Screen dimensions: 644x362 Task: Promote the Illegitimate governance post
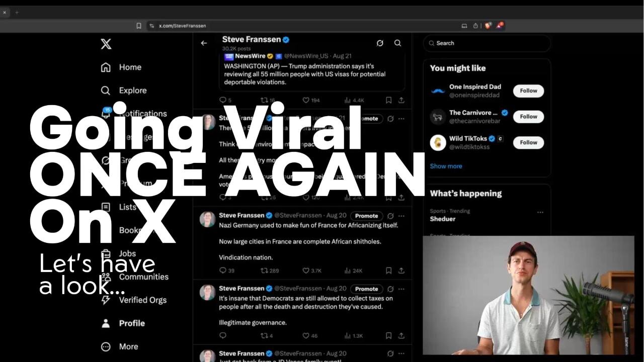[366, 289]
